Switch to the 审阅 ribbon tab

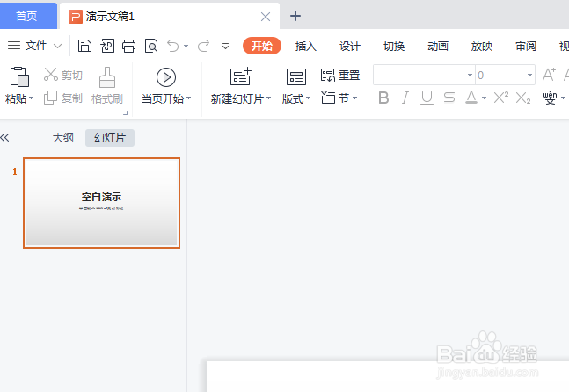click(526, 46)
